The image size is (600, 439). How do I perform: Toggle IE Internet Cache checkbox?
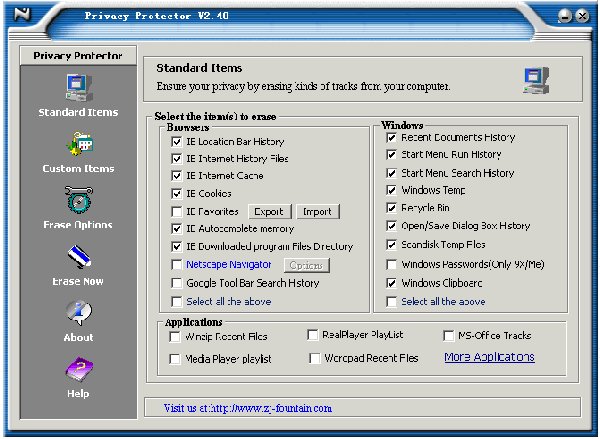coord(176,176)
